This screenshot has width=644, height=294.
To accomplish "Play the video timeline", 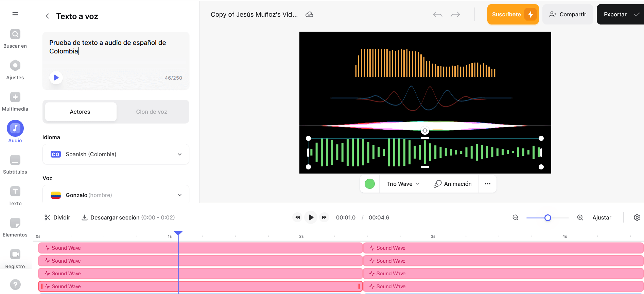I will [311, 217].
